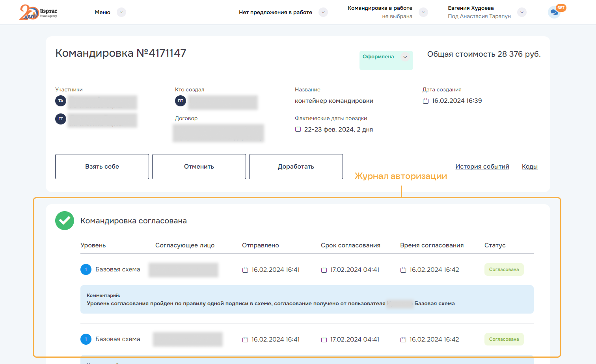Click Евгения Худоева user profile header
596x364 pixels.
[x=479, y=12]
